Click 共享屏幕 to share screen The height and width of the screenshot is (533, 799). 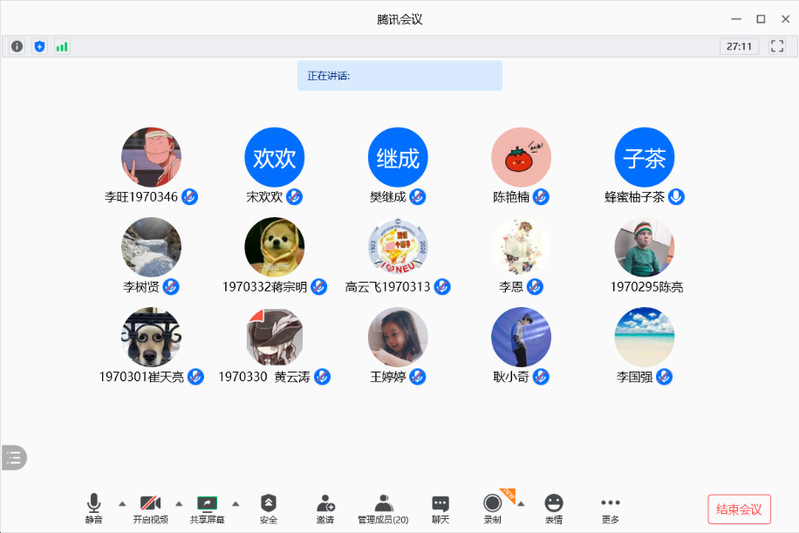pyautogui.click(x=207, y=508)
